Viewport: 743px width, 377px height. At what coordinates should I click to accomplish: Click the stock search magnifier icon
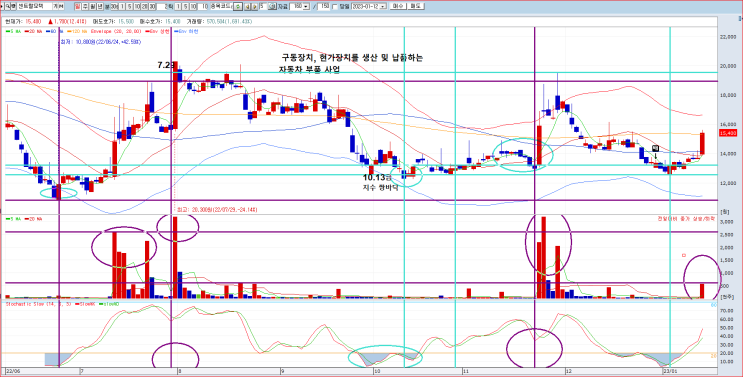coord(8,7)
